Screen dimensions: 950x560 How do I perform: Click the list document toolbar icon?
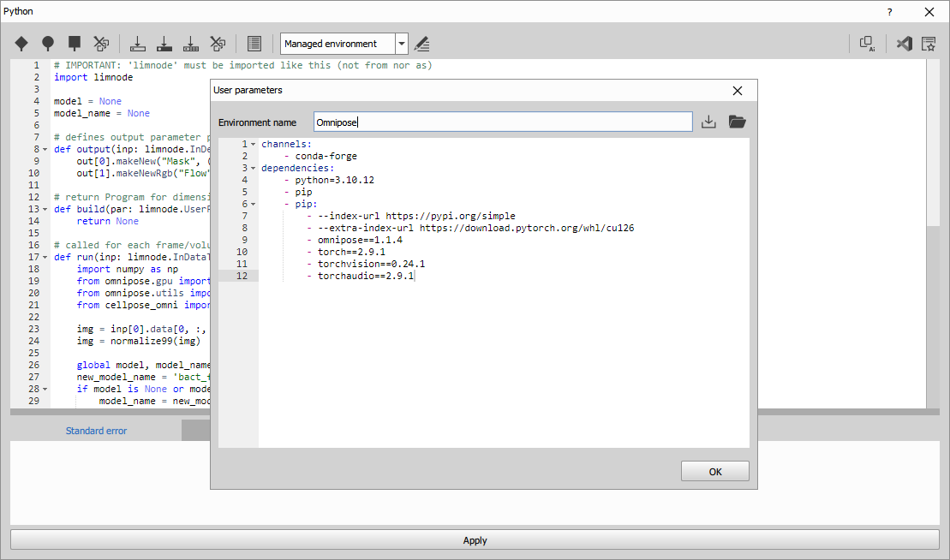click(x=254, y=44)
